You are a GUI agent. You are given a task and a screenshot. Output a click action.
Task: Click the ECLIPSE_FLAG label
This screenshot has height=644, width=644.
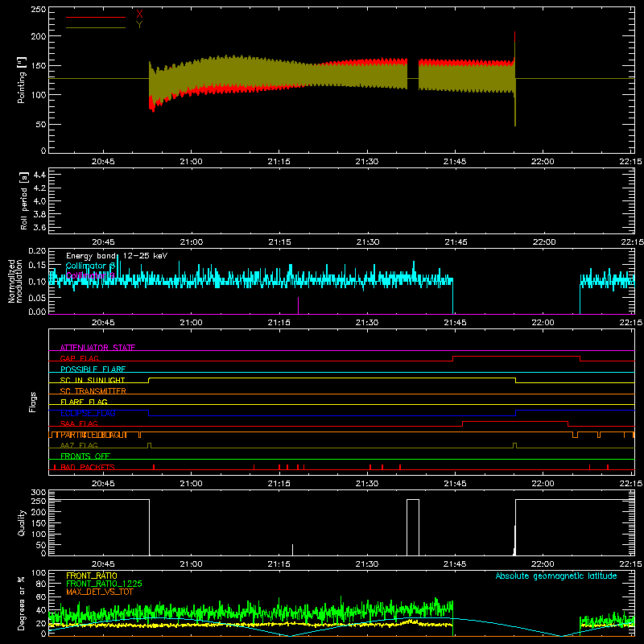pos(88,413)
